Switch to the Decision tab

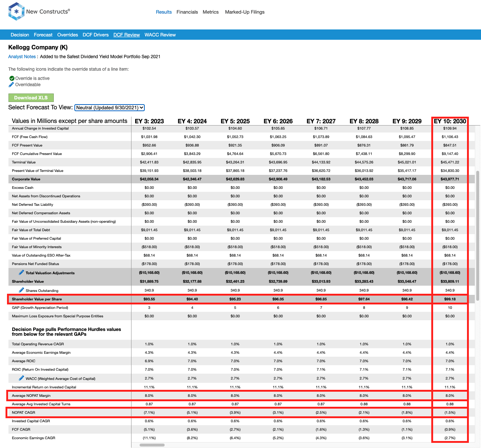[x=20, y=35]
